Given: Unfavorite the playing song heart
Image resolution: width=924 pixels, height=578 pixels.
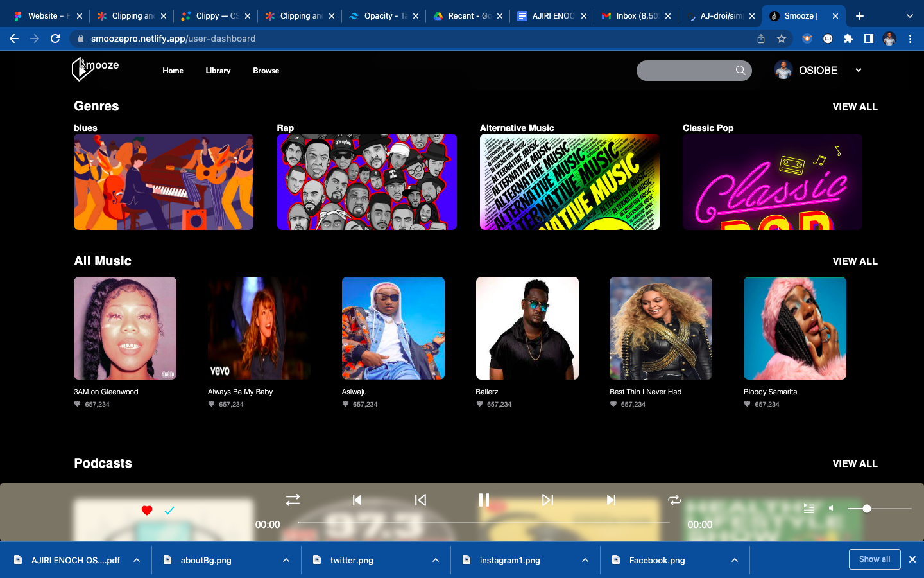Looking at the screenshot, I should (x=147, y=510).
